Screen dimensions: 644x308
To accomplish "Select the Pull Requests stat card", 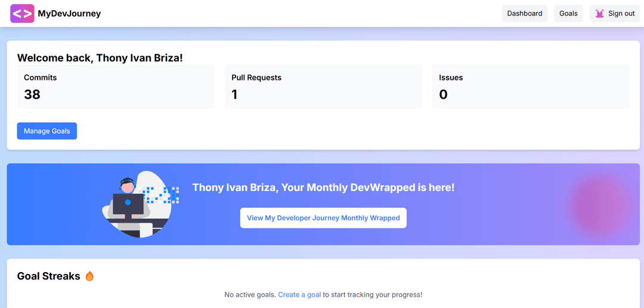I will tap(323, 87).
